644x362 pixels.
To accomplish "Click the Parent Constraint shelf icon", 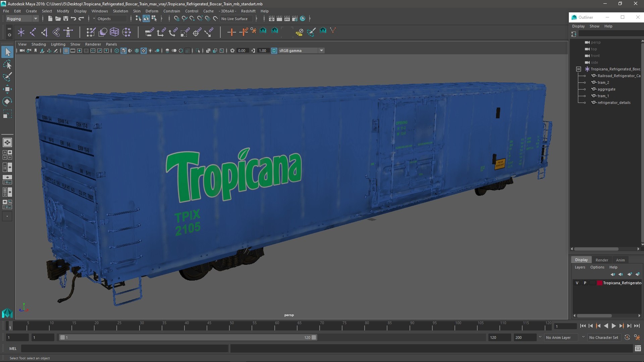I will (x=149, y=32).
